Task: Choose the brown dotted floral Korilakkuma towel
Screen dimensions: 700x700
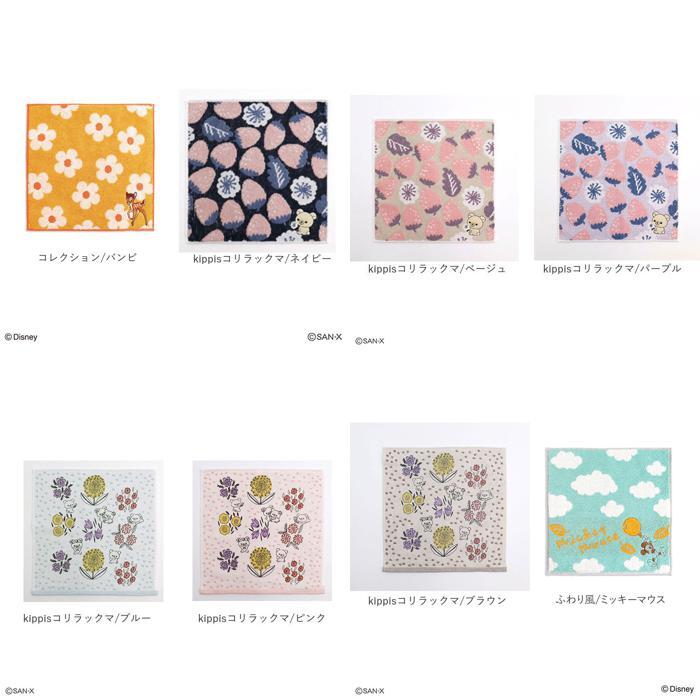Action: click(x=440, y=507)
